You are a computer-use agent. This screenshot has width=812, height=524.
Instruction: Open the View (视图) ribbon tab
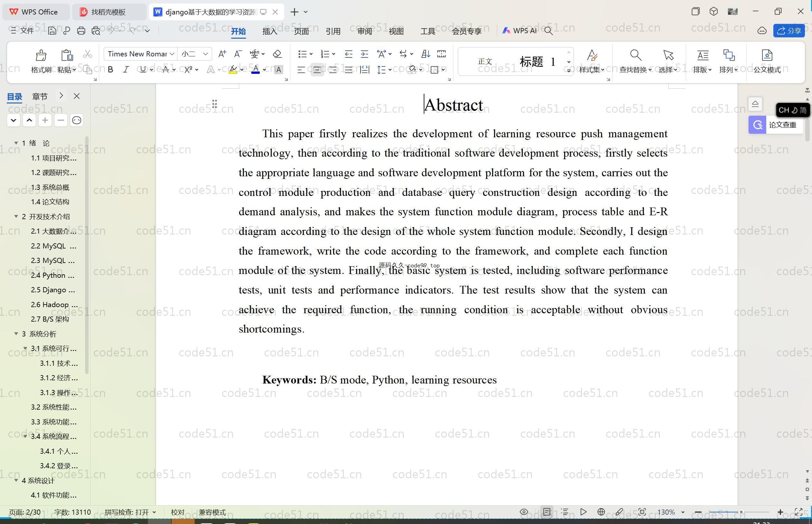tap(396, 31)
